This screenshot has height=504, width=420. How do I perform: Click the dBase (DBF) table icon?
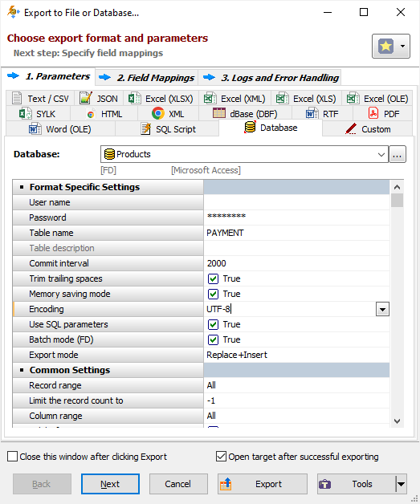pos(219,113)
